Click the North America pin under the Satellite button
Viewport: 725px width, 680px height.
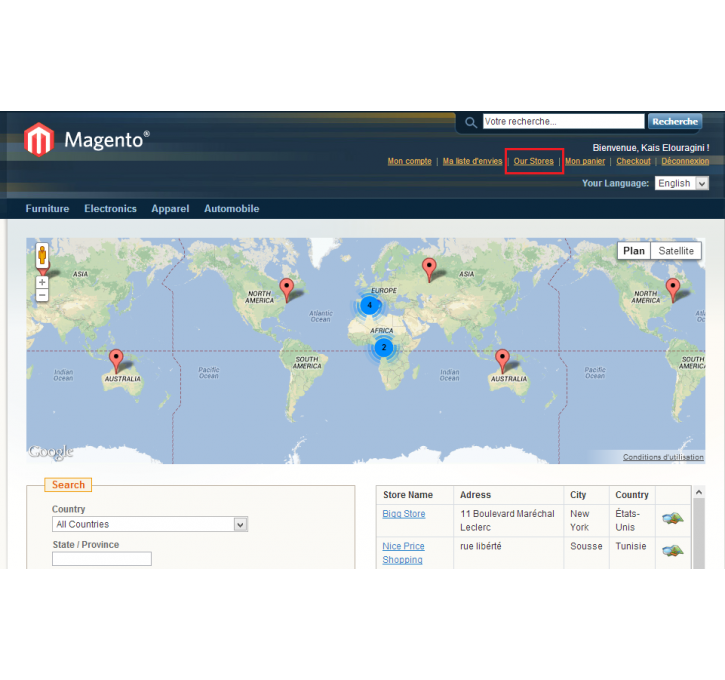673,290
